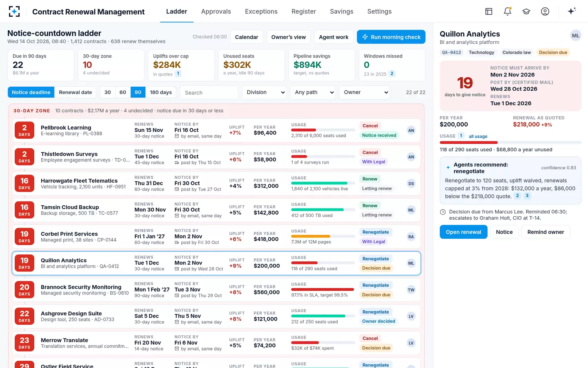The width and height of the screenshot is (588, 368).
Task: Click the Remind owner button
Action: (546, 232)
